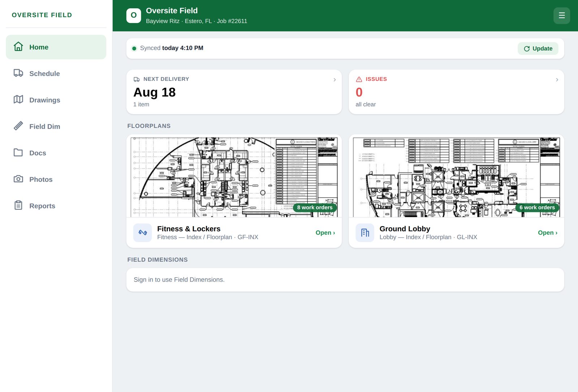Open Schedule from sidebar

coord(56,73)
